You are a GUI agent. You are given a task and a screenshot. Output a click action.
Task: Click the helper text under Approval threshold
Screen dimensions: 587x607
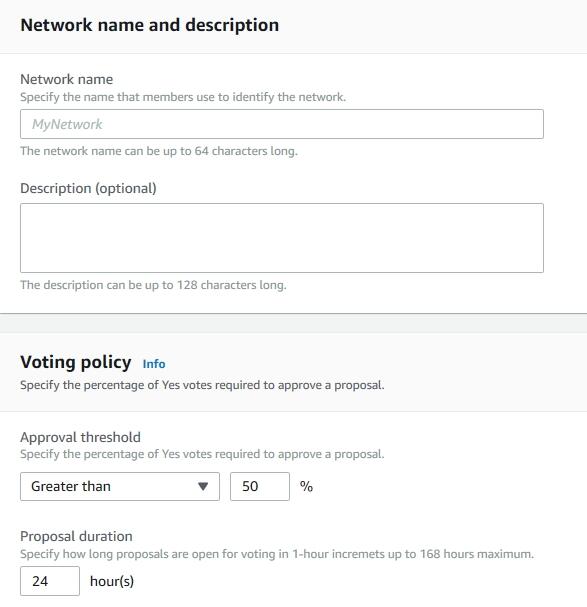(x=202, y=454)
